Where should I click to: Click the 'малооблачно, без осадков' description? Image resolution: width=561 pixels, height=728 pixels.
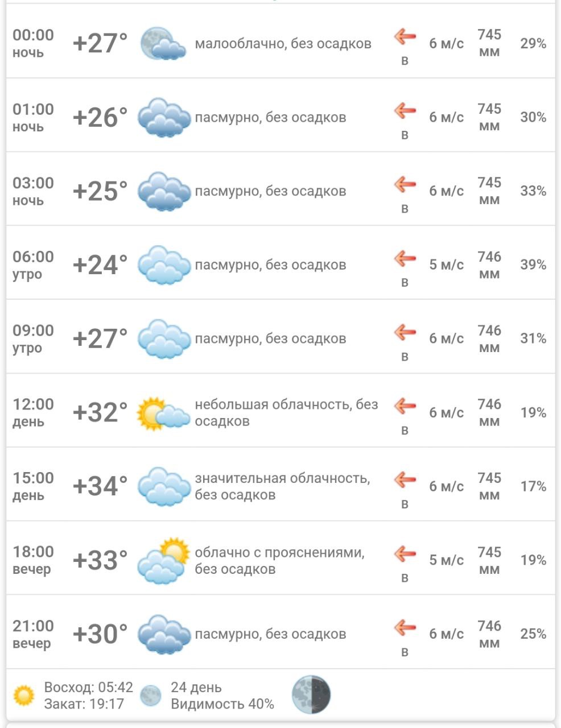pos(283,44)
